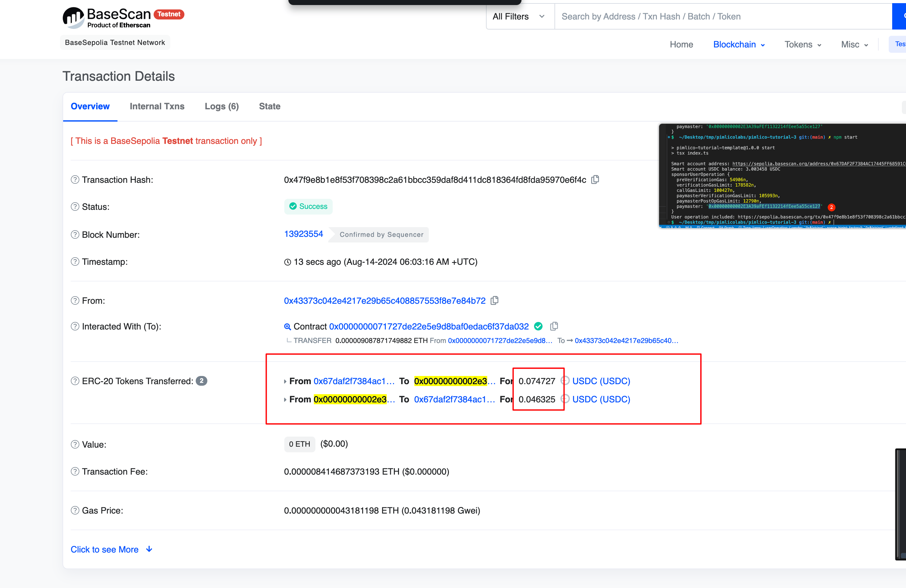
Task: Click the verified checkmark beside contract address
Action: tap(538, 326)
